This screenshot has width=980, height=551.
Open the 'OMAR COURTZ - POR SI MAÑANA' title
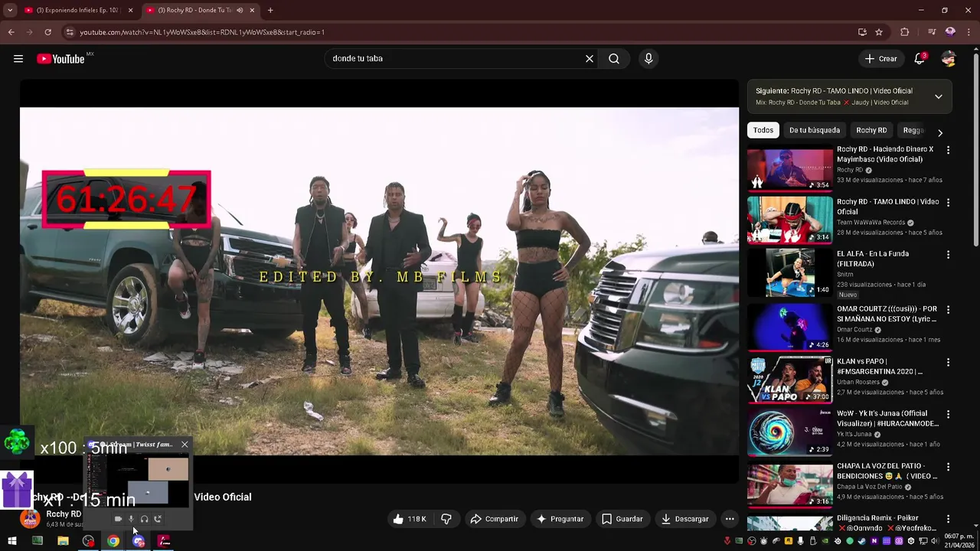click(887, 314)
